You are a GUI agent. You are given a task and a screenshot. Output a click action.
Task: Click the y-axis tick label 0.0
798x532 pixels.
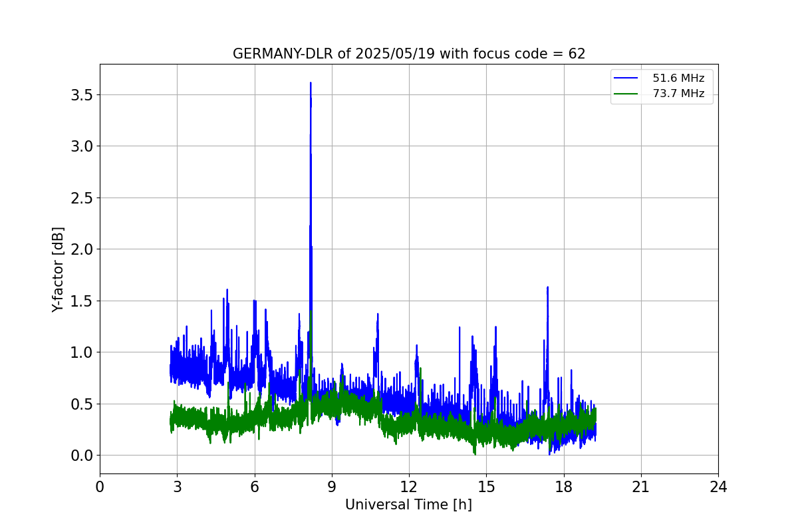click(x=82, y=456)
